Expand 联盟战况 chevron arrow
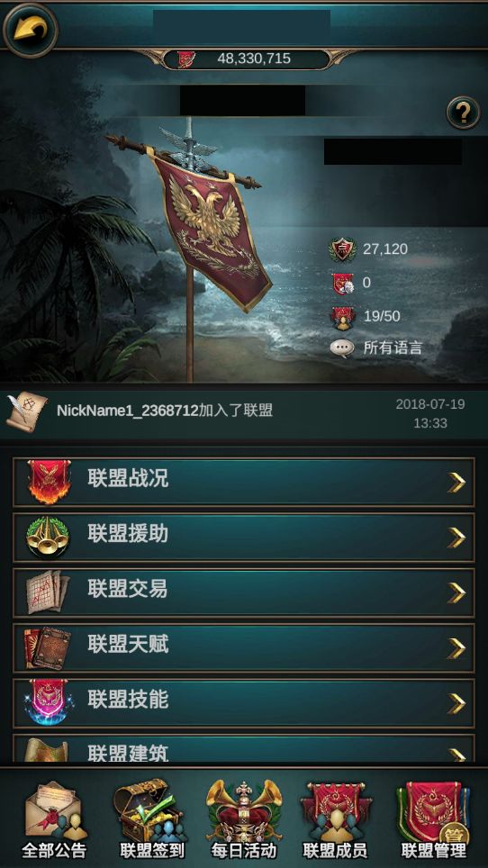The image size is (488, 868). pos(456,482)
